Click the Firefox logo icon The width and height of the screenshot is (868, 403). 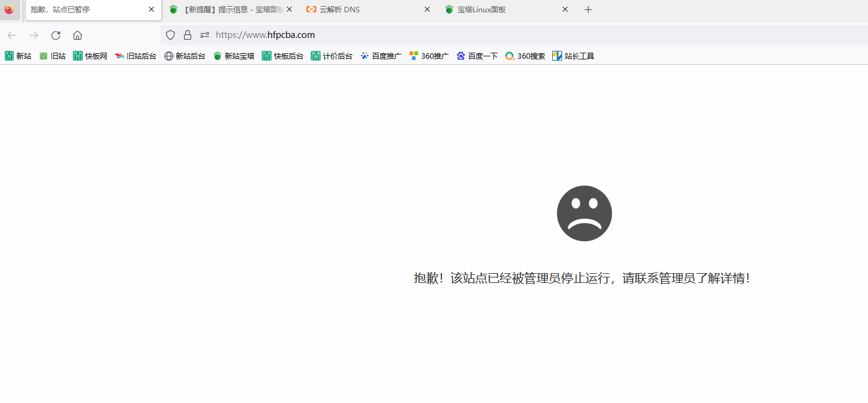point(9,9)
